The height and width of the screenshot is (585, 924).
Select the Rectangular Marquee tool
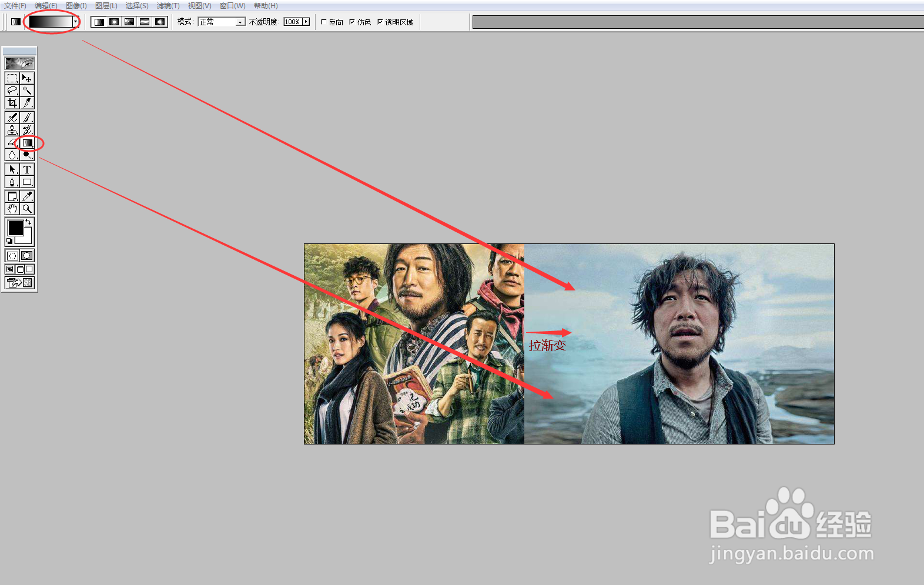[12, 78]
